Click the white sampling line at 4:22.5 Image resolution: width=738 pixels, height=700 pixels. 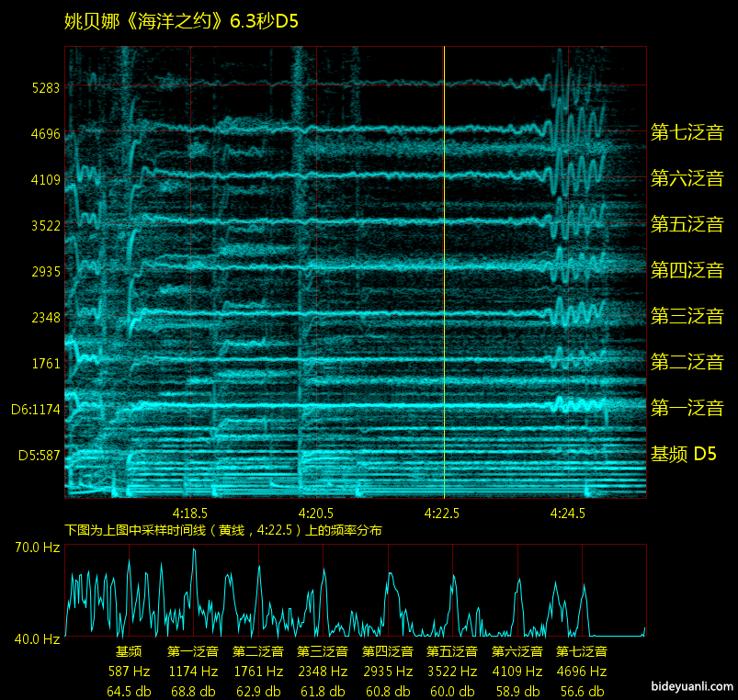tap(444, 276)
